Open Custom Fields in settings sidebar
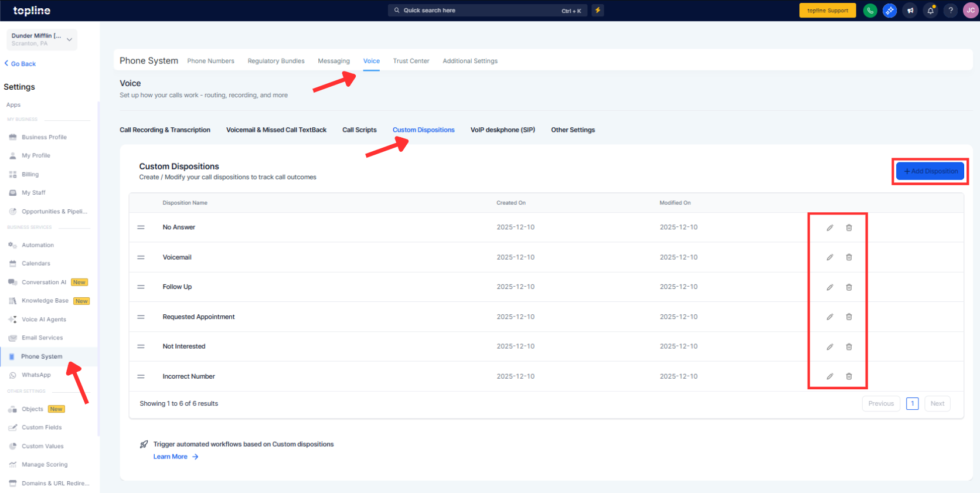This screenshot has width=980, height=493. tap(42, 427)
